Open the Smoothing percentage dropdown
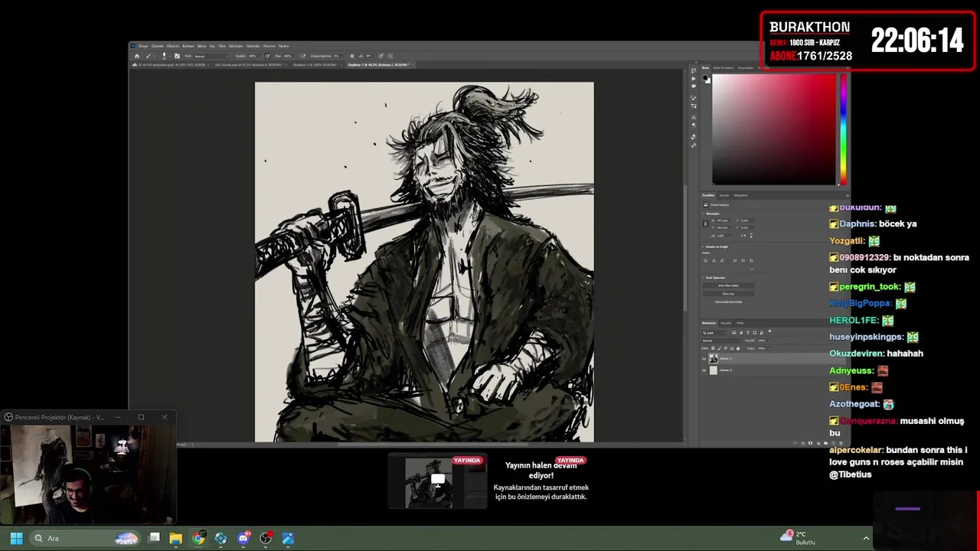This screenshot has width=980, height=551. [x=340, y=56]
